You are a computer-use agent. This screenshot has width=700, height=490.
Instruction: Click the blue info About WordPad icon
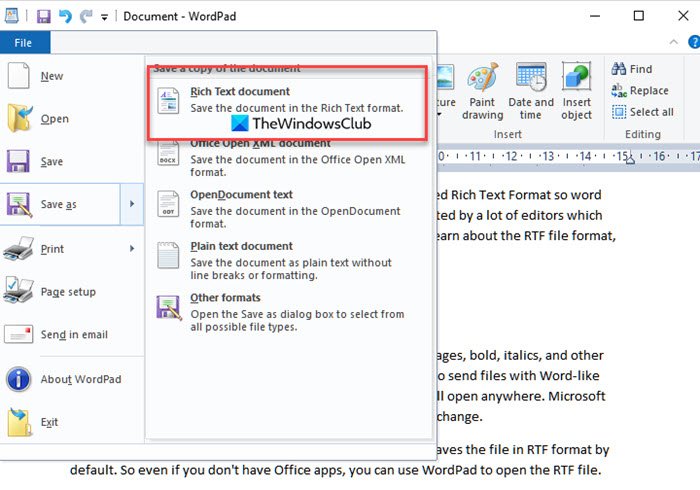point(18,379)
